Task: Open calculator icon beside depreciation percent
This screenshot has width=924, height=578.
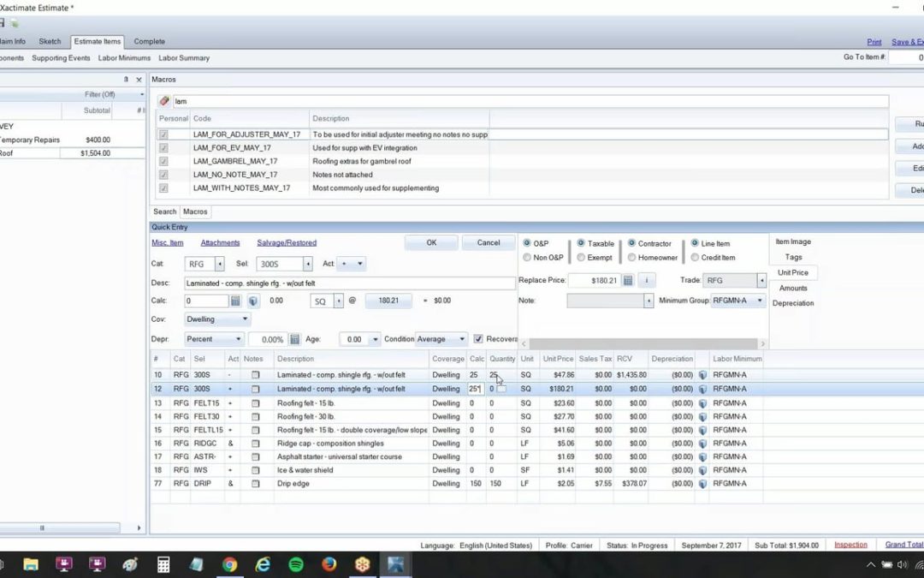Action: [x=294, y=339]
